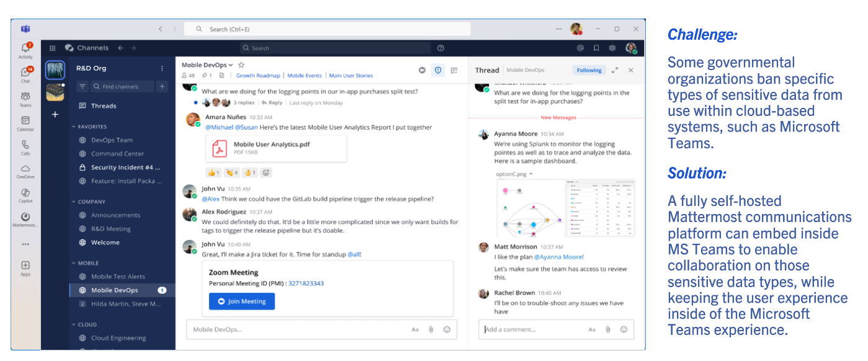Open the emoji picker in the message box
The image size is (868, 361).
[x=448, y=329]
